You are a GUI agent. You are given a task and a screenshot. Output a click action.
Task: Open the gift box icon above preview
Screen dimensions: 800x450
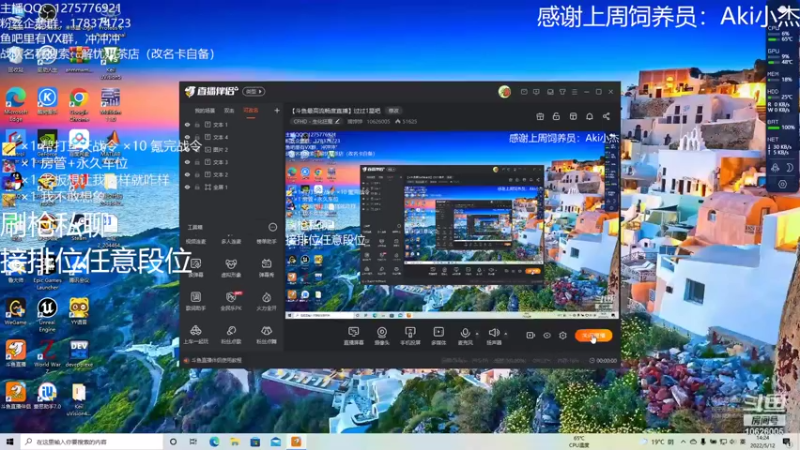pyautogui.click(x=540, y=116)
